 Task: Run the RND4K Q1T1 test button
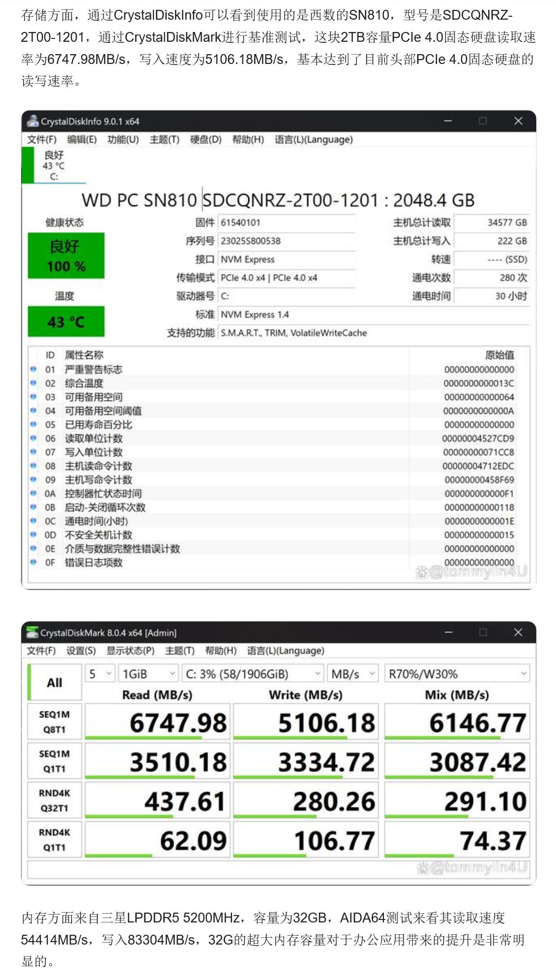(x=54, y=840)
